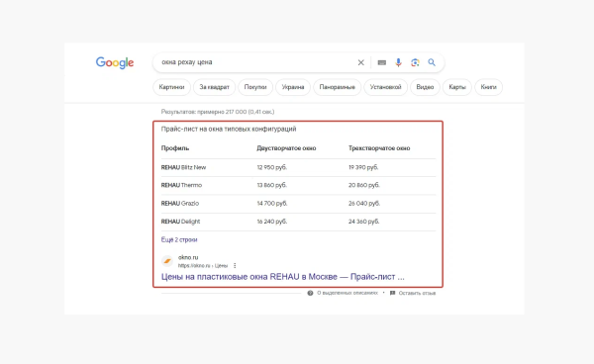Select the Книги filter chip
This screenshot has width=594, height=364.
pyautogui.click(x=489, y=87)
